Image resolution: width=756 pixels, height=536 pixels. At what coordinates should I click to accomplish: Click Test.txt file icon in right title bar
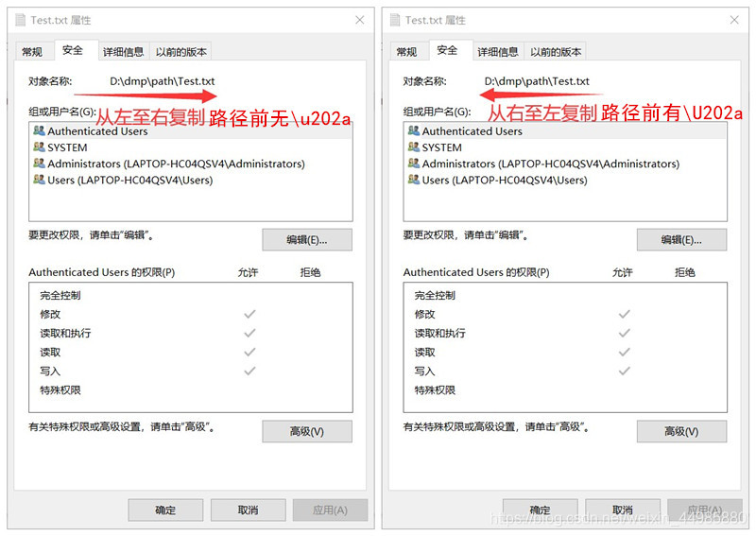(x=395, y=20)
